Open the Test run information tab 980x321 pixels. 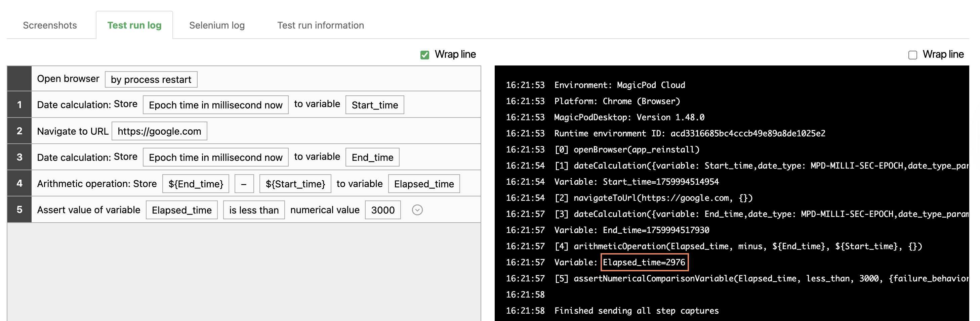(320, 25)
